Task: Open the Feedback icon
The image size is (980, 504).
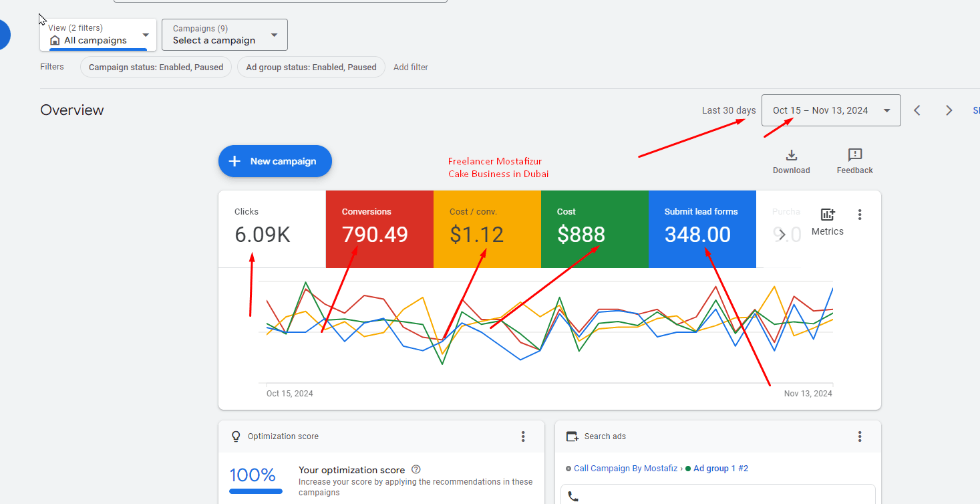Action: click(x=854, y=156)
